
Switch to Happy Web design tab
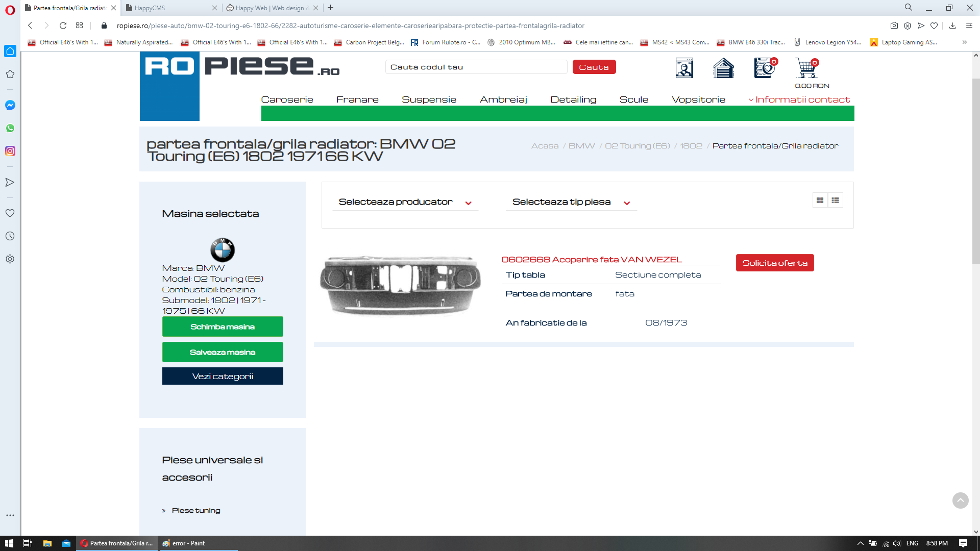[272, 8]
